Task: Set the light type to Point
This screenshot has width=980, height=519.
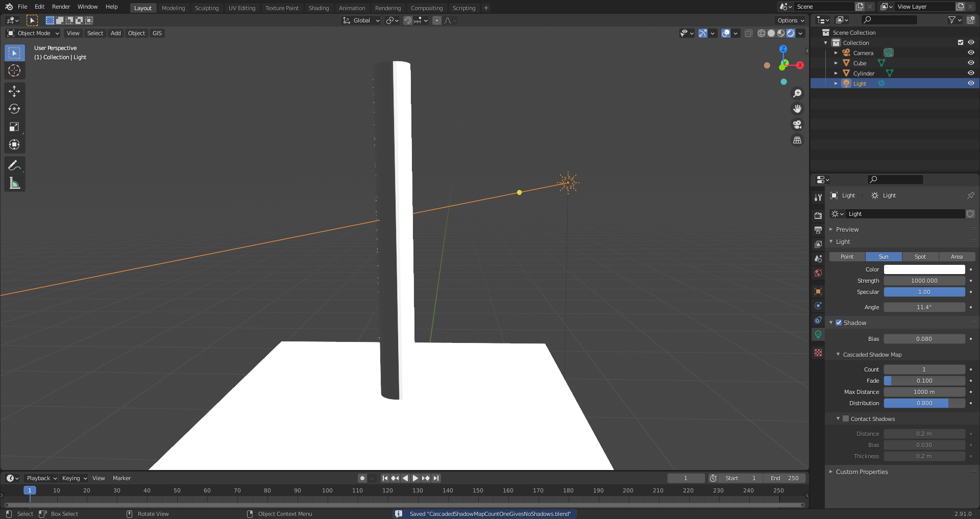Action: [x=847, y=257]
